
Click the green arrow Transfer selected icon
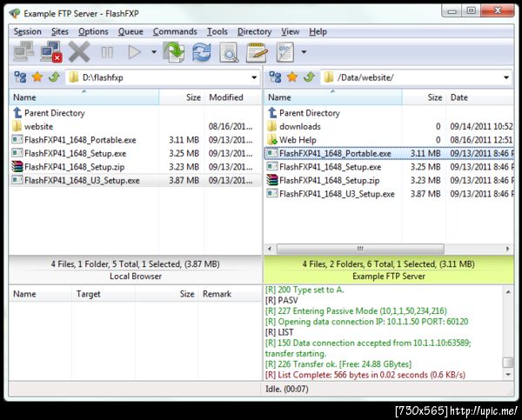(174, 52)
